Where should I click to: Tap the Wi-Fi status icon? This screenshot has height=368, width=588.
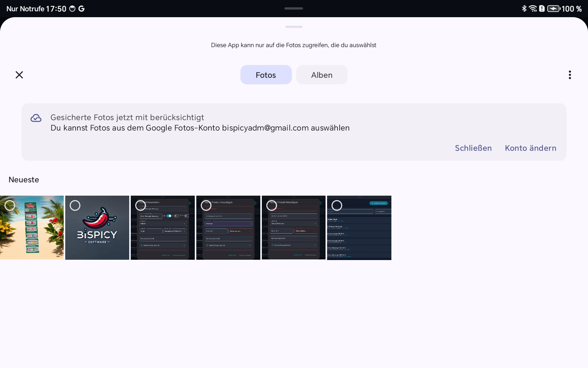point(533,9)
